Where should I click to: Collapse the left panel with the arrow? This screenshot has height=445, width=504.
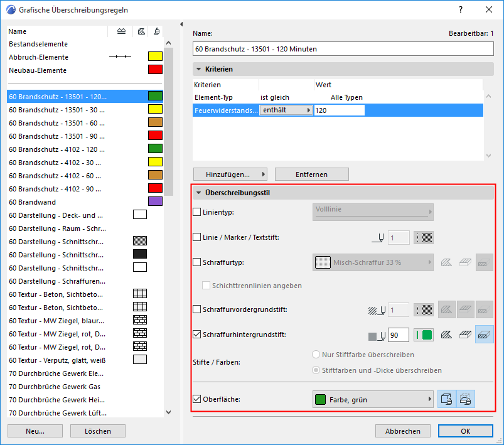pos(181,24)
